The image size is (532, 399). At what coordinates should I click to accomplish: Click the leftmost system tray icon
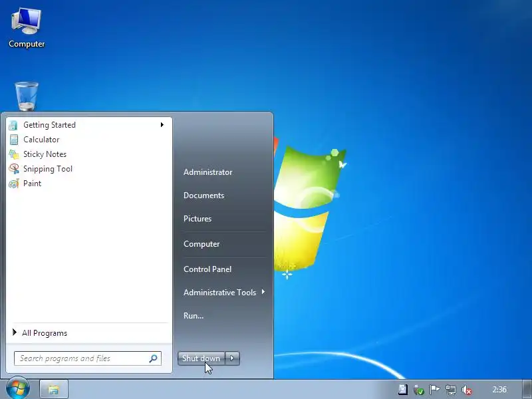coord(403,390)
